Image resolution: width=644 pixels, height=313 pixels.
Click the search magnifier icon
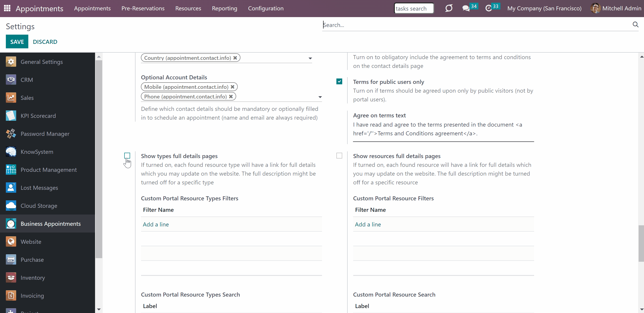pyautogui.click(x=635, y=25)
